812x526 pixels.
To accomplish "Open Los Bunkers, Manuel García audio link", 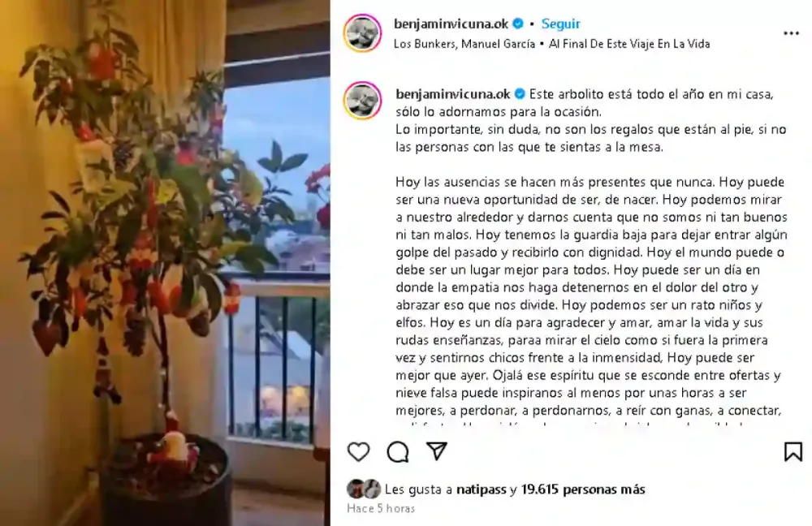I will click(x=464, y=44).
